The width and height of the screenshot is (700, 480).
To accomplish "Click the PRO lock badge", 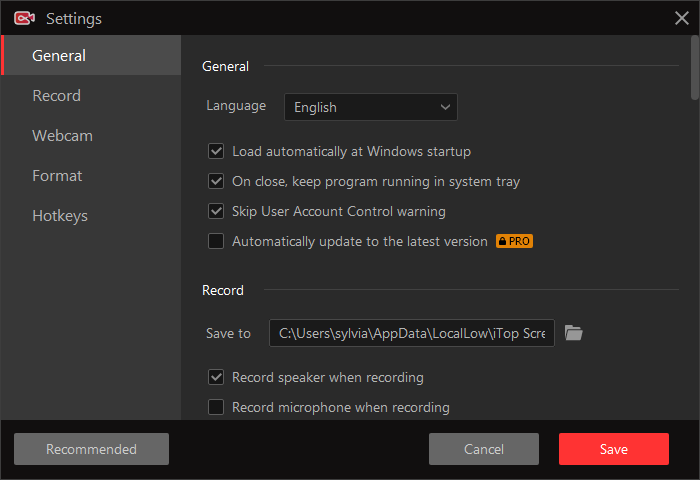I will (x=515, y=241).
